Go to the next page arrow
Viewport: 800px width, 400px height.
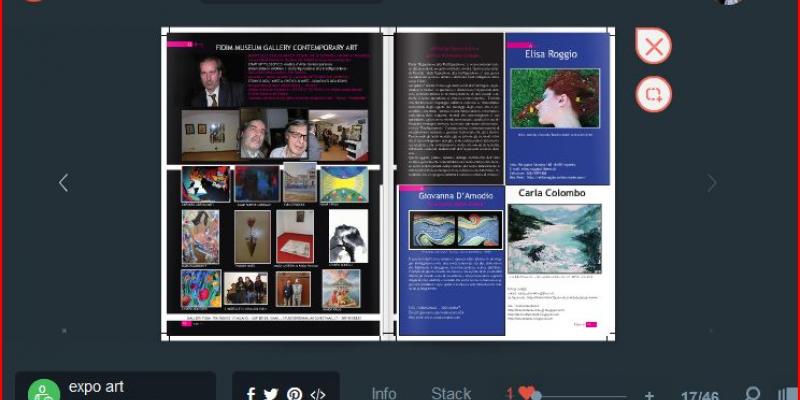point(712,183)
